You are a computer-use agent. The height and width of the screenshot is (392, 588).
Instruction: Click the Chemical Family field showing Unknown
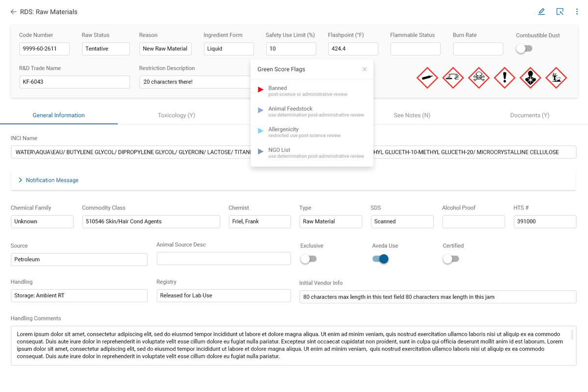coord(42,221)
